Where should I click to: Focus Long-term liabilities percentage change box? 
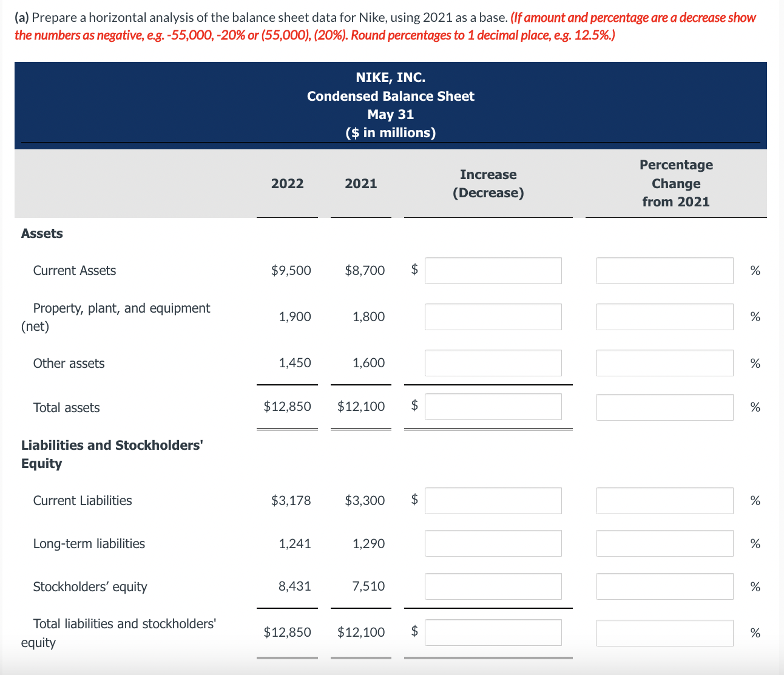click(664, 543)
